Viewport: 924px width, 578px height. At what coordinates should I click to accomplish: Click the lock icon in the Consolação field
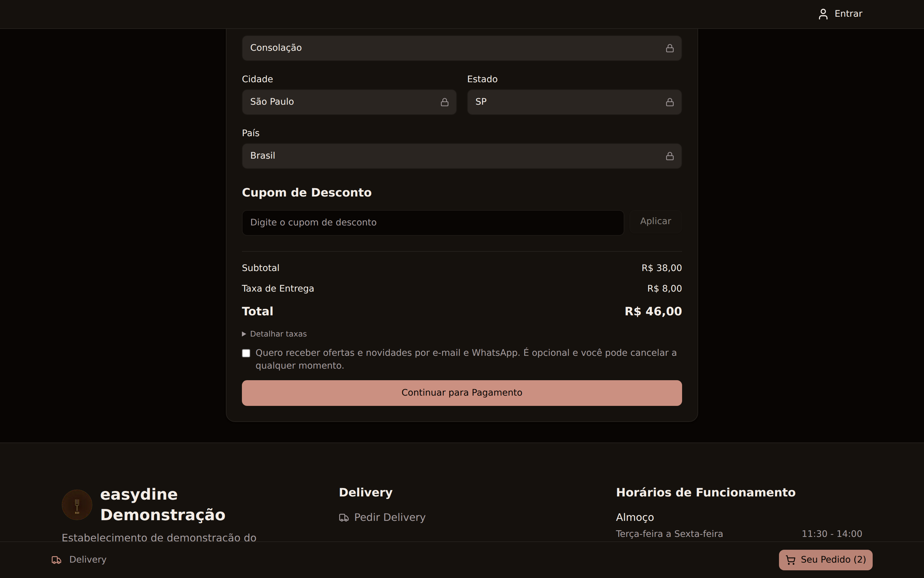coord(670,48)
